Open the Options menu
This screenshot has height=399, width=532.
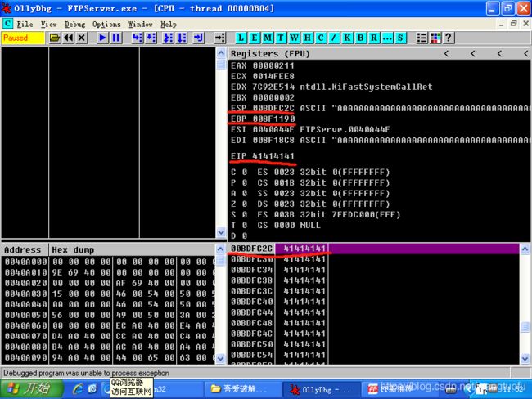(106, 24)
